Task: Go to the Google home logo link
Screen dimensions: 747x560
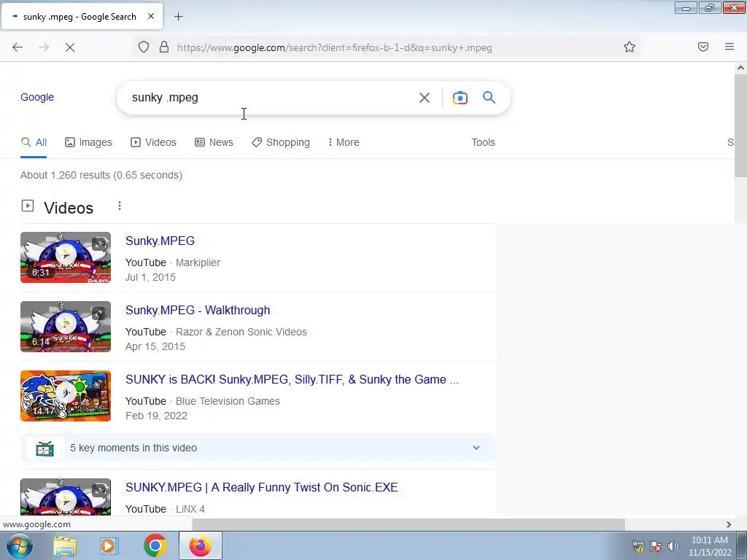Action: click(37, 97)
